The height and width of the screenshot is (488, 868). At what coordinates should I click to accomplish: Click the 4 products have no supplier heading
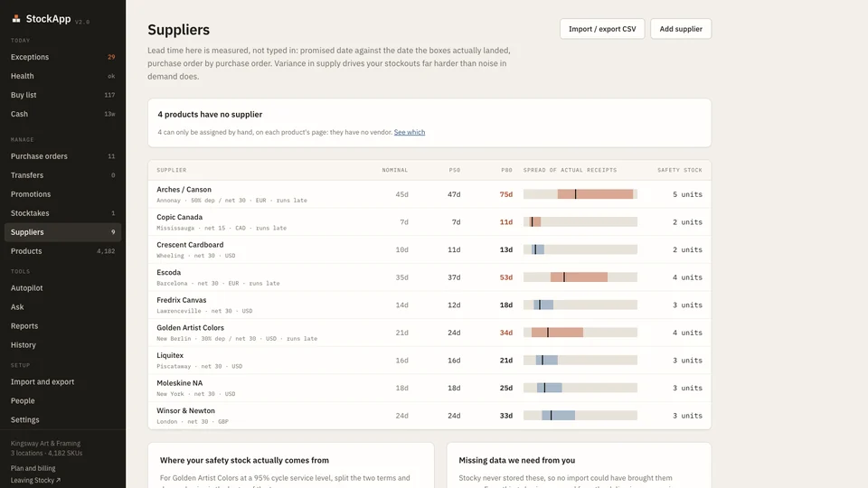pos(210,115)
